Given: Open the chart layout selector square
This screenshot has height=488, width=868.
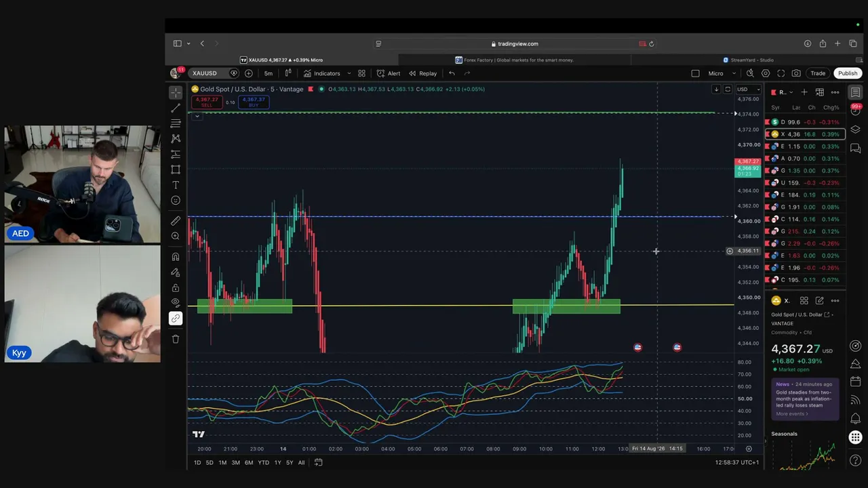Looking at the screenshot, I should coord(695,73).
